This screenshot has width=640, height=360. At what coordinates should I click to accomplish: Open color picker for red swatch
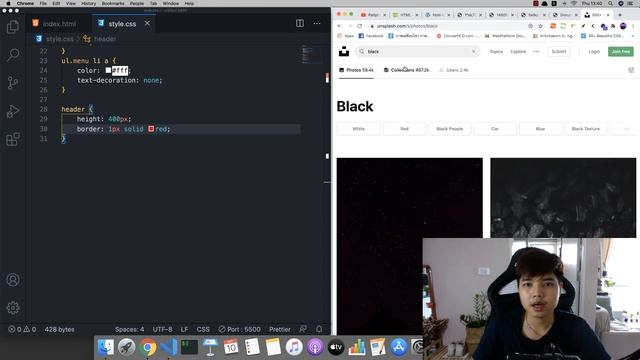[x=151, y=129]
